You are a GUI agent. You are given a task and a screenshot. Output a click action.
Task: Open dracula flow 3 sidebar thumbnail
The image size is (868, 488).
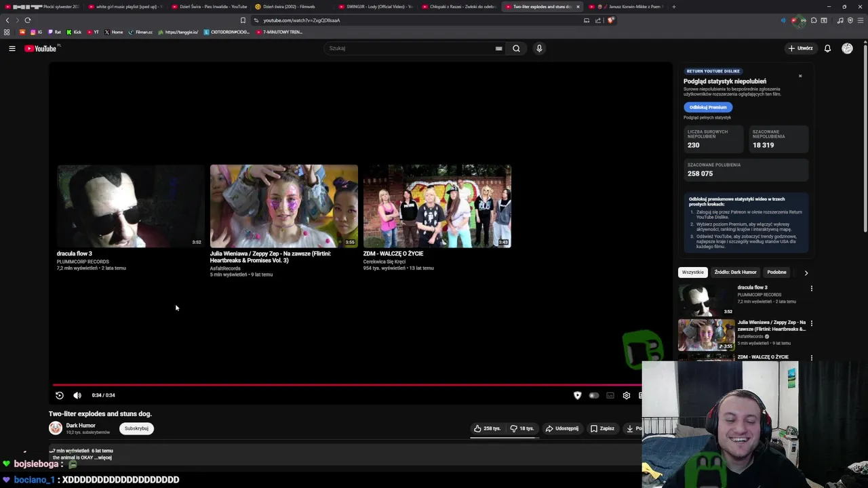(706, 300)
